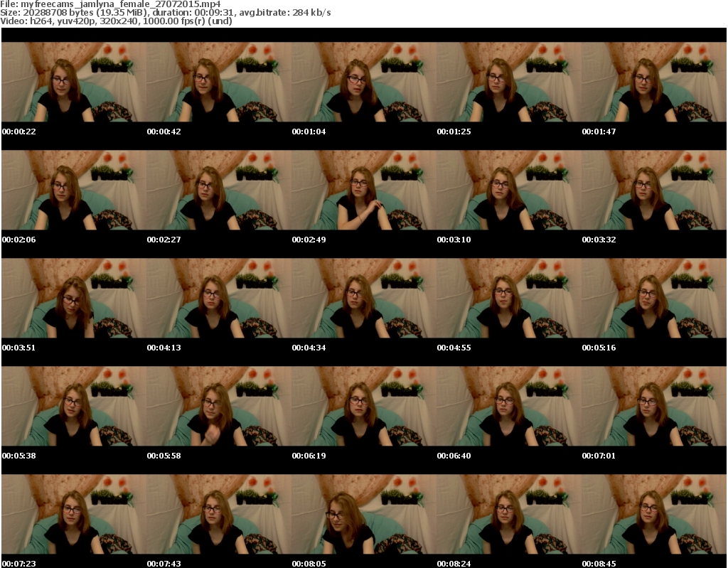The width and height of the screenshot is (728, 568).
Task: Click the timestamp text 00:07:23
Action: coord(19,563)
